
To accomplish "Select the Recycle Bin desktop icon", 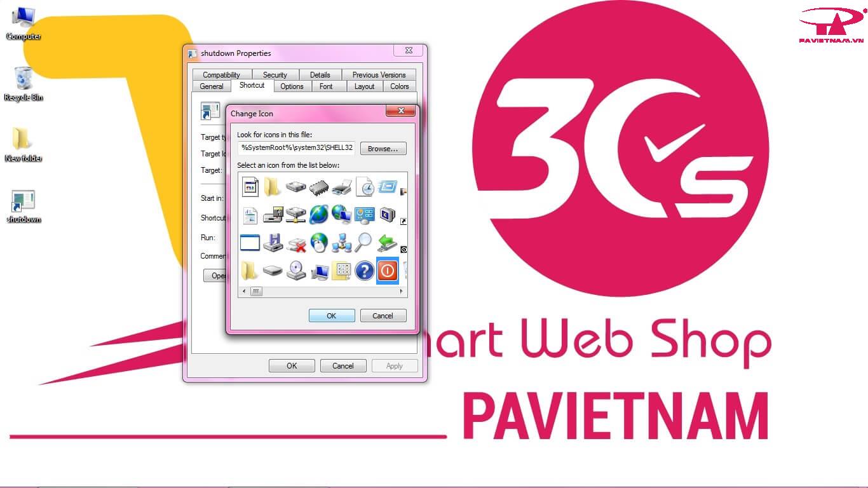I will click(x=23, y=84).
